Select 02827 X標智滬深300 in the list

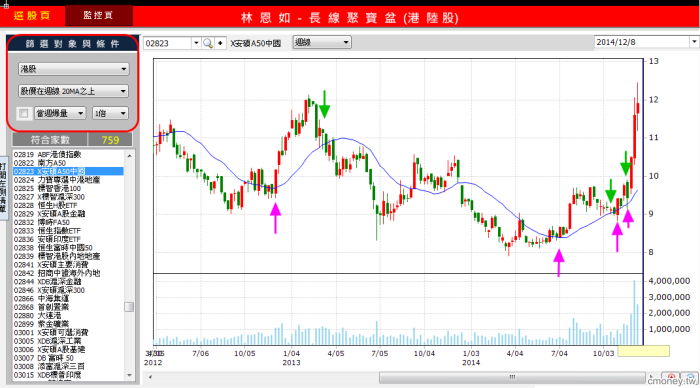coord(68,197)
